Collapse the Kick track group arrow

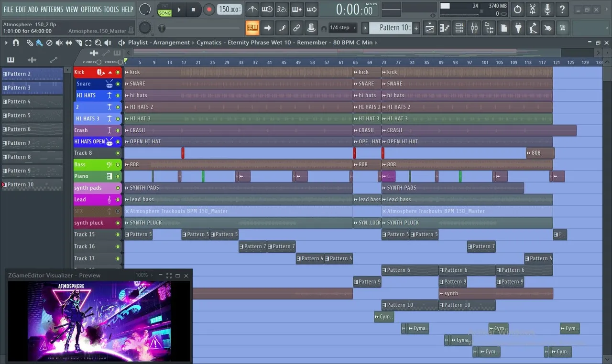tap(110, 72)
